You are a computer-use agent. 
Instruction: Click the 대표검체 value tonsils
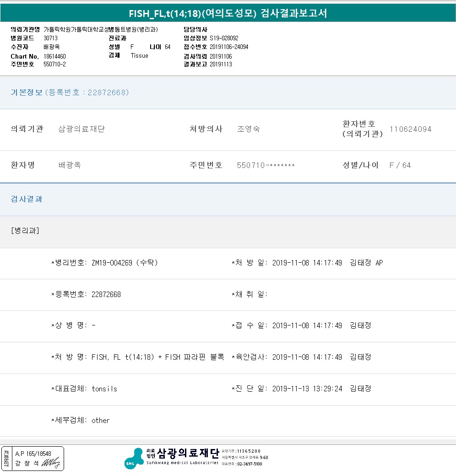tap(104, 389)
